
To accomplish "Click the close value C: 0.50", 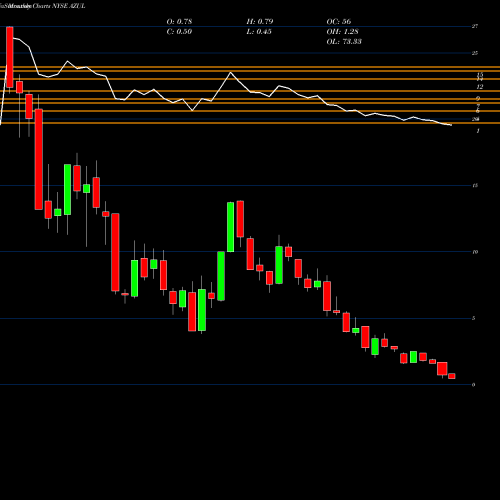I will coord(179,32).
